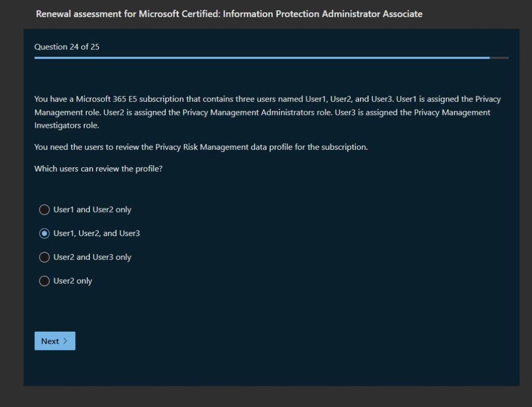The width and height of the screenshot is (532, 407).
Task: Click the "User1 and User2 only" answer text
Action: (x=92, y=210)
